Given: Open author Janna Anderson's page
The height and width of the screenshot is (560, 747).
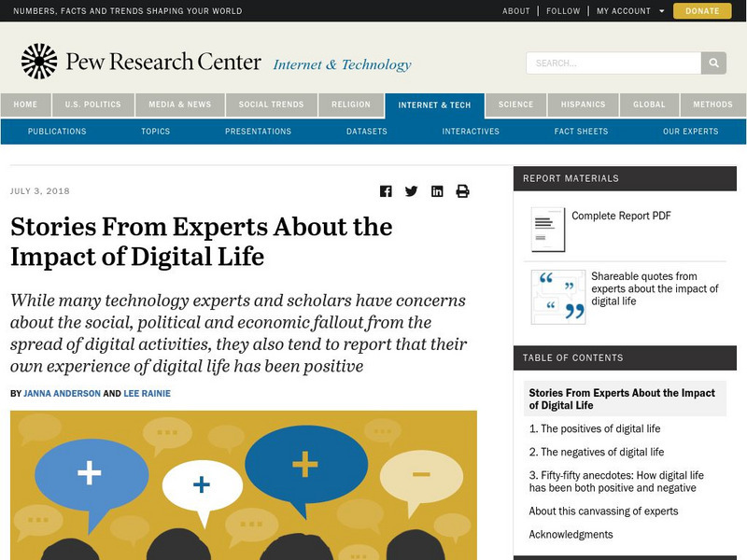Looking at the screenshot, I should (62, 394).
